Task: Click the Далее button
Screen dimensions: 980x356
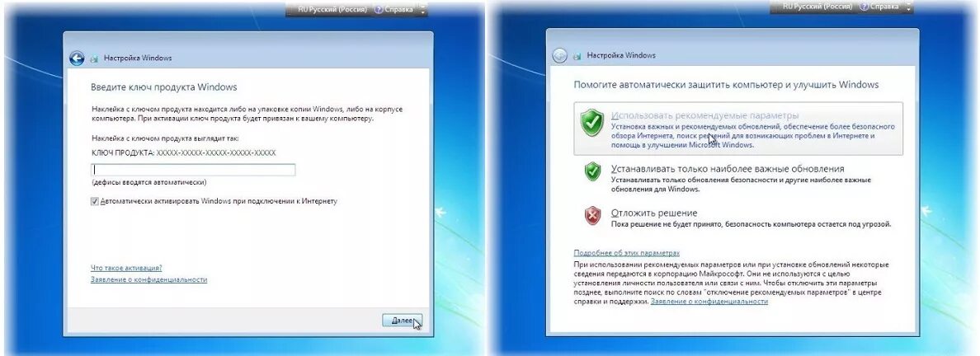Action: 402,321
